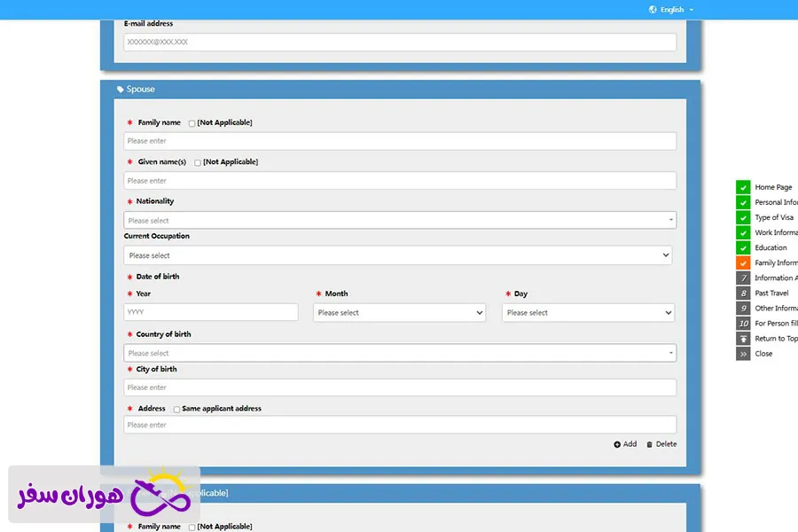The height and width of the screenshot is (532, 798).
Task: Click the globe icon beside English
Action: pyautogui.click(x=653, y=10)
